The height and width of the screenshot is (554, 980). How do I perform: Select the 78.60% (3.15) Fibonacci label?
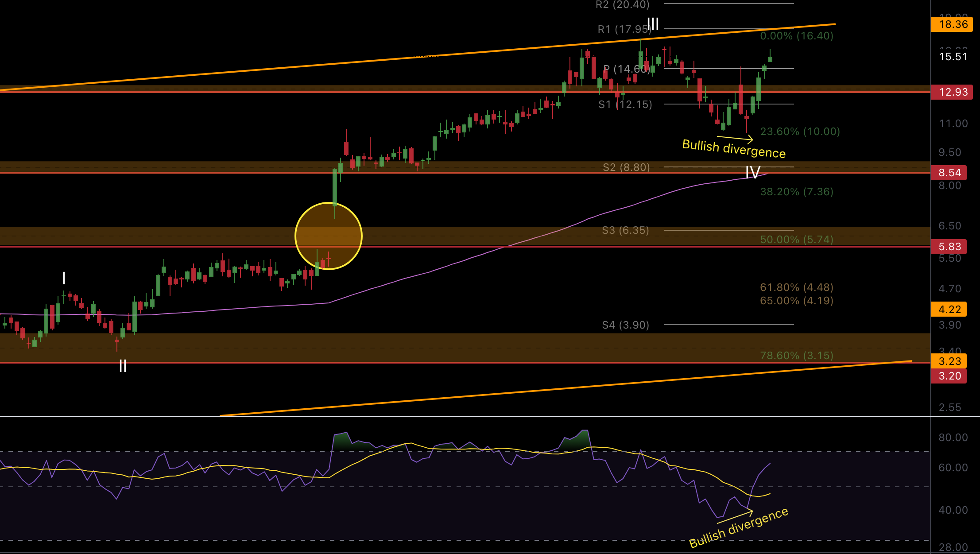797,356
